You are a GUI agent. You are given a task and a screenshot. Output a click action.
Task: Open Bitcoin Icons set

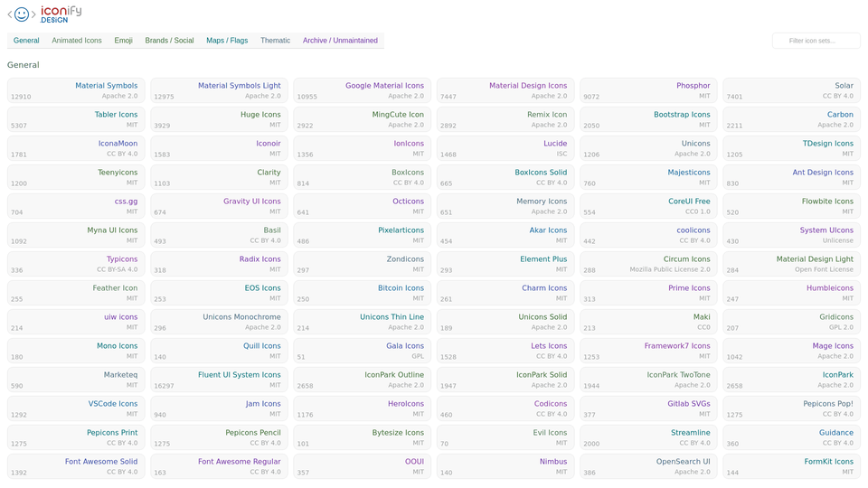click(x=362, y=293)
